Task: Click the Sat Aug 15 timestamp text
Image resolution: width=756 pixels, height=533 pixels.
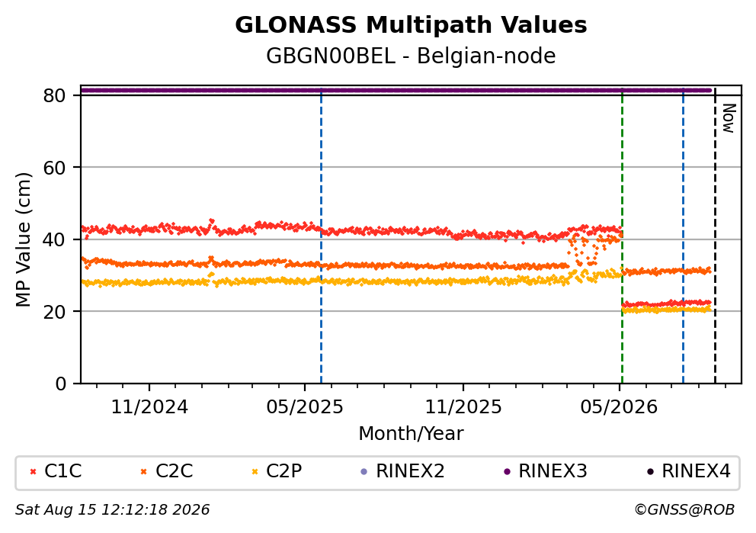Action: click(113, 509)
